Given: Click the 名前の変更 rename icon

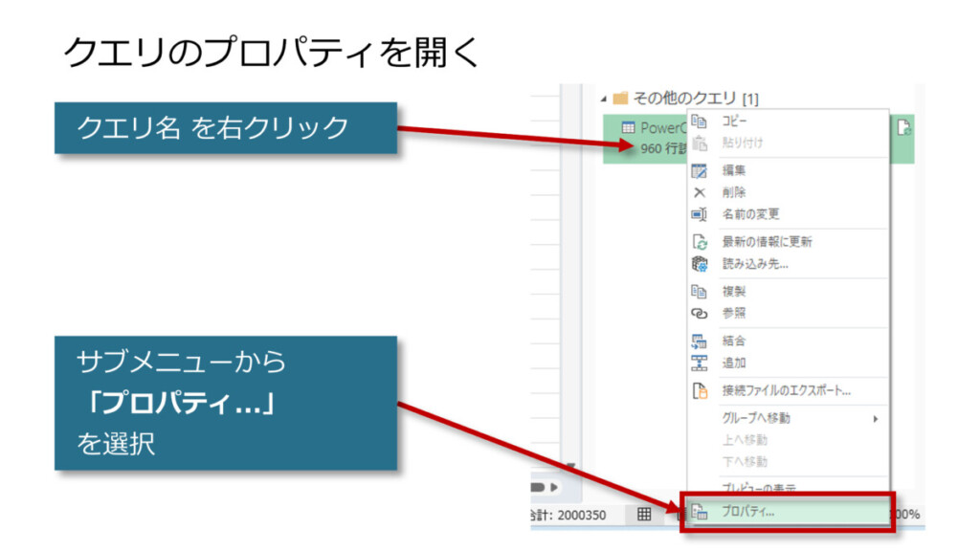Looking at the screenshot, I should click(699, 214).
